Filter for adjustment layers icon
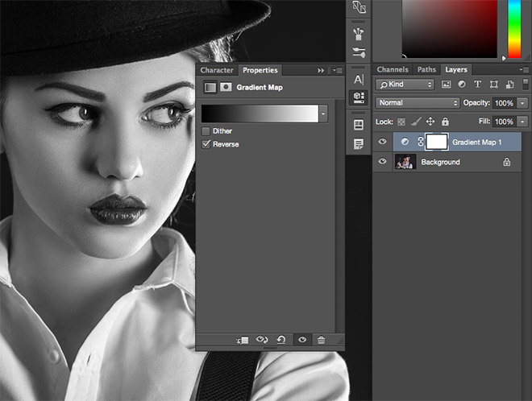The height and width of the screenshot is (401, 532). (462, 84)
